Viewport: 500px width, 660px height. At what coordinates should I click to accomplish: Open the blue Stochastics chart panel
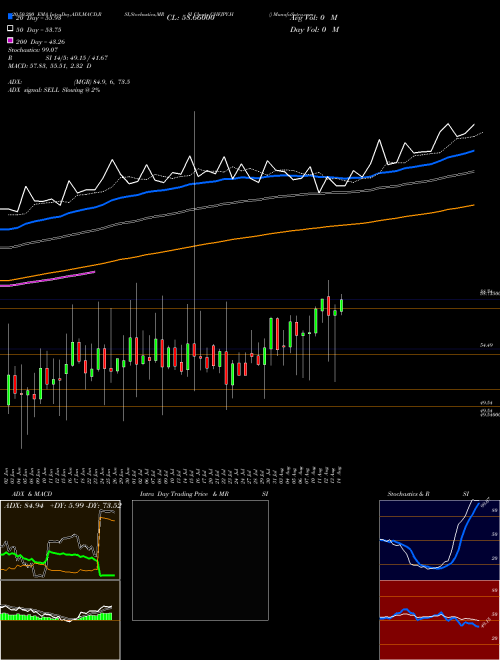pyautogui.click(x=439, y=540)
